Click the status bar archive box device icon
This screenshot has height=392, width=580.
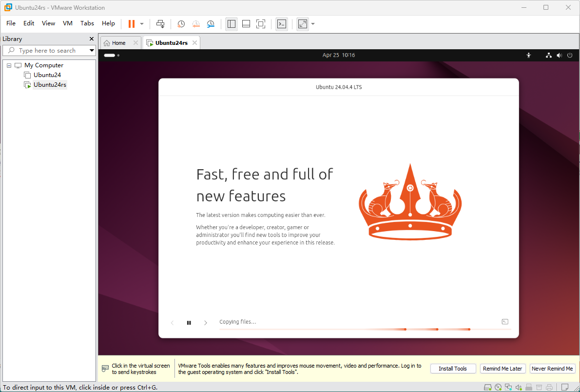coord(539,388)
